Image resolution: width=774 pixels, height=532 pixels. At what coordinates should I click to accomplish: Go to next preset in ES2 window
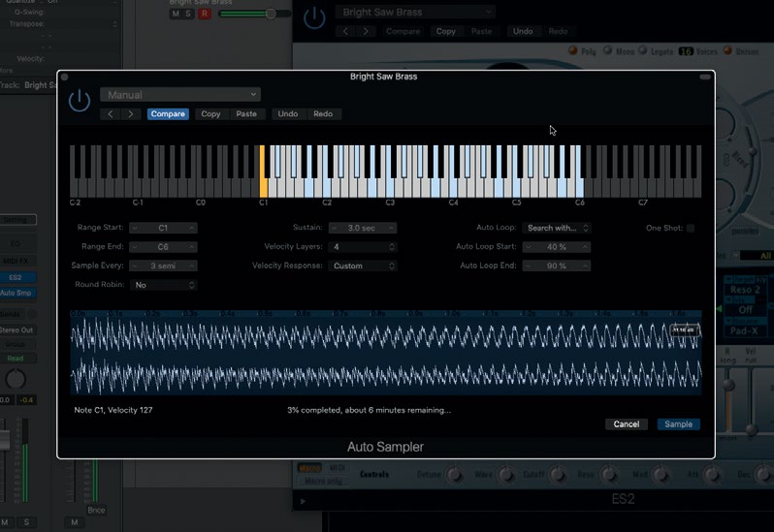[366, 31]
